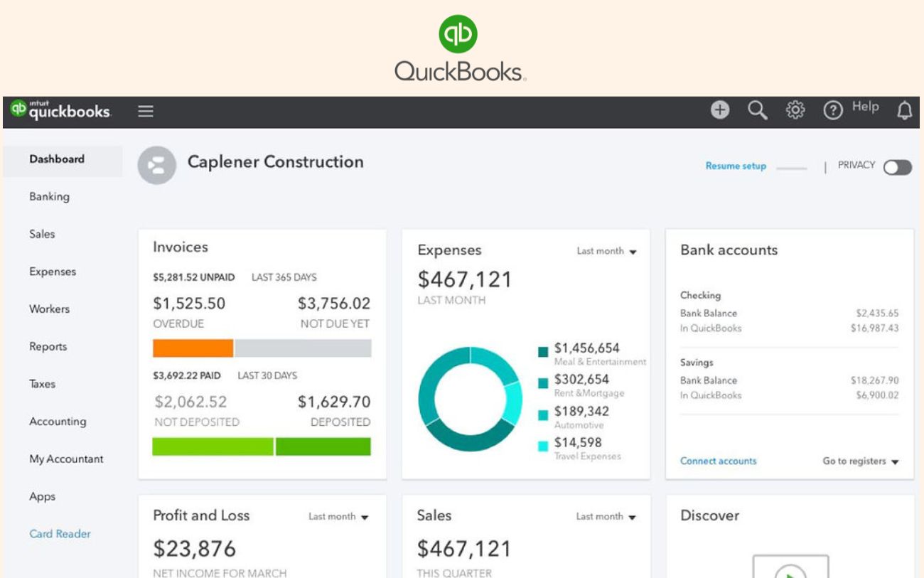Click Connect accounts link
This screenshot has height=578, width=924.
[x=718, y=461]
